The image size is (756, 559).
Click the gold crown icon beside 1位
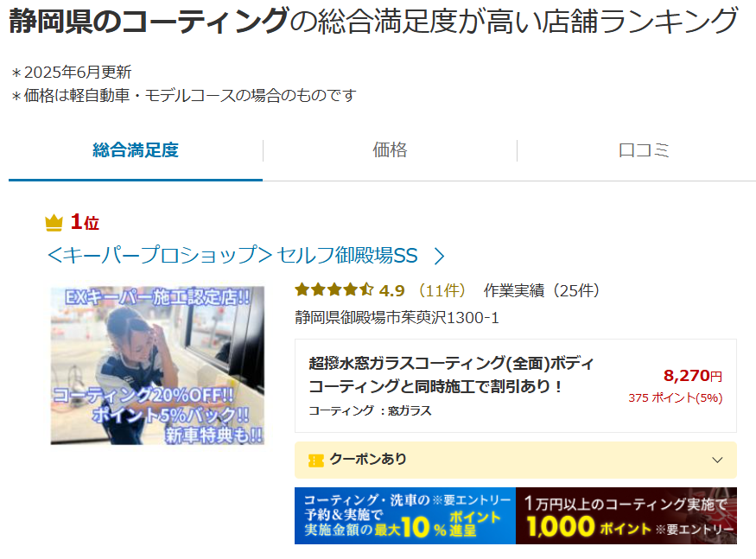click(54, 223)
